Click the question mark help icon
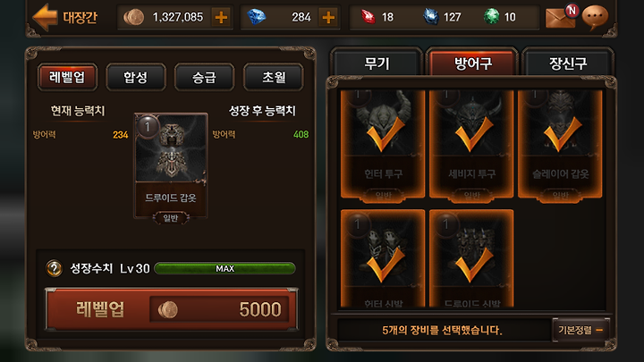 point(55,268)
